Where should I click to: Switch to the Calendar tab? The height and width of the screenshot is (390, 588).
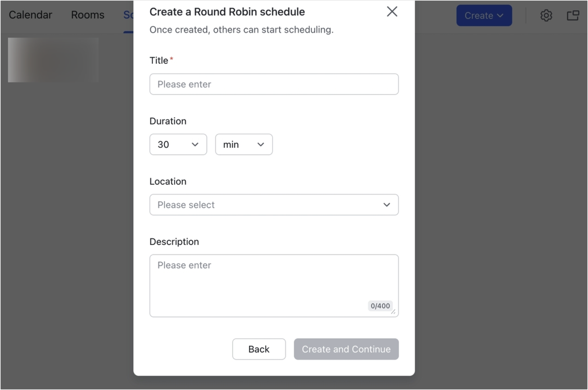point(30,15)
